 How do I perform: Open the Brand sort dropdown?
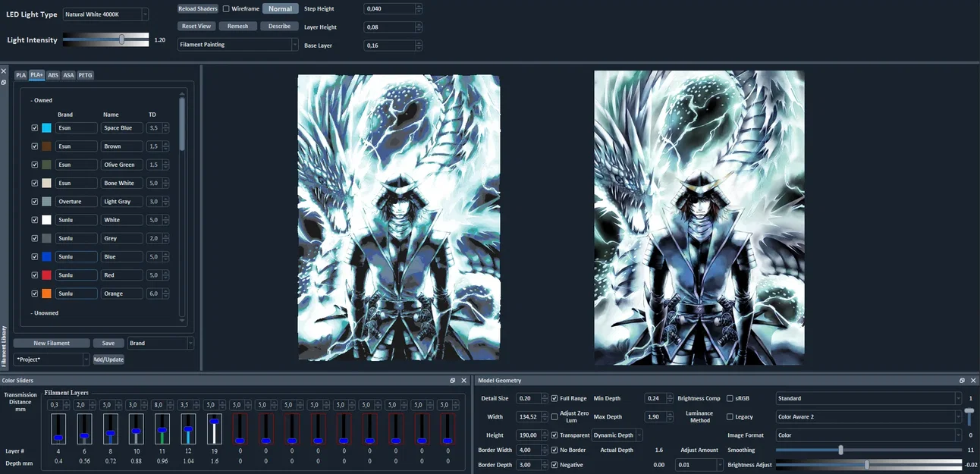161,343
